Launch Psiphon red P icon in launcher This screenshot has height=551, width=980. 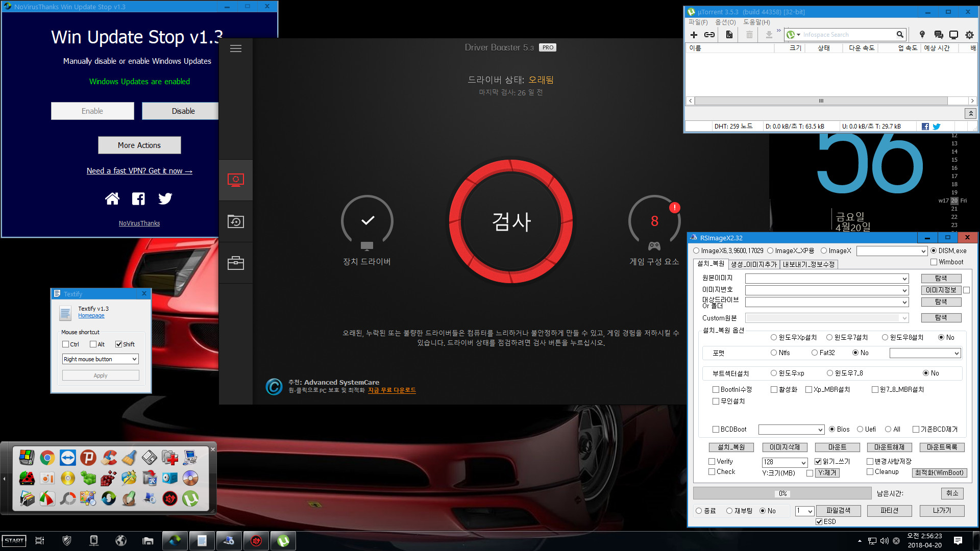(x=88, y=458)
